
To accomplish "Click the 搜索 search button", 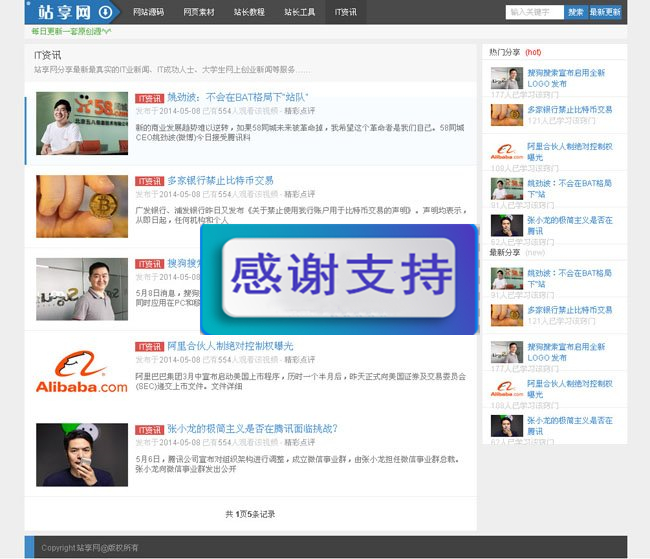I will tap(576, 12).
